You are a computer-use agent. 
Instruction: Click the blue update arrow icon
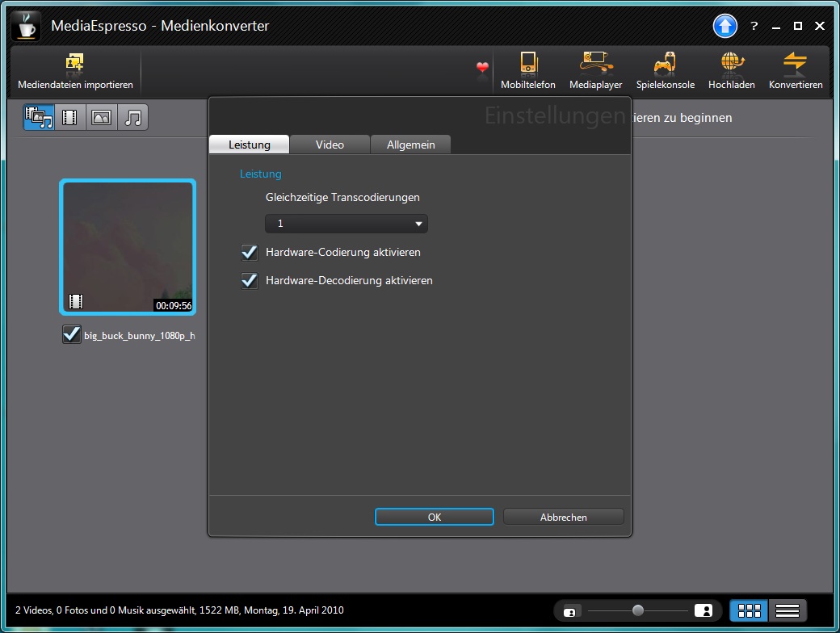tap(724, 26)
